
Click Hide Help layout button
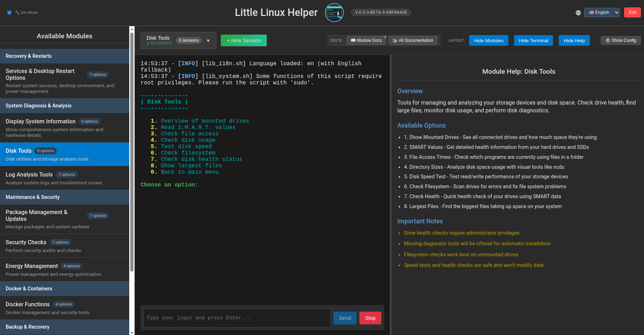click(574, 40)
